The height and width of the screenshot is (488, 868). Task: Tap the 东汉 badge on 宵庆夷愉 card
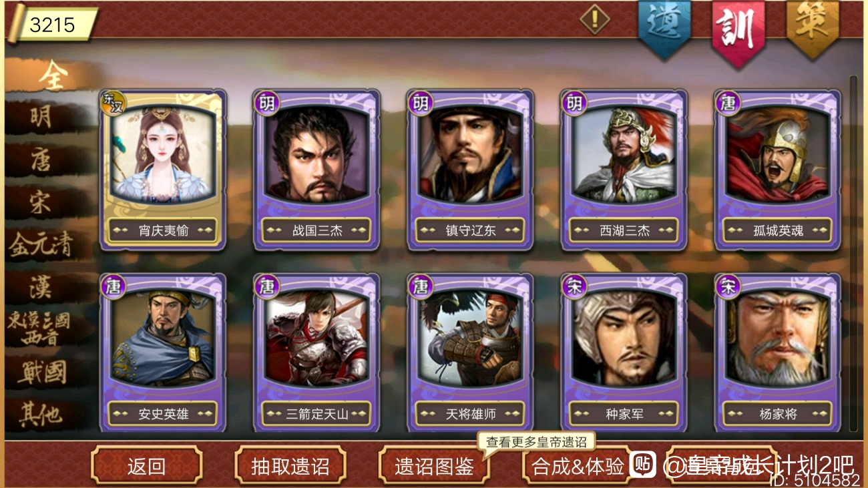pos(112,104)
